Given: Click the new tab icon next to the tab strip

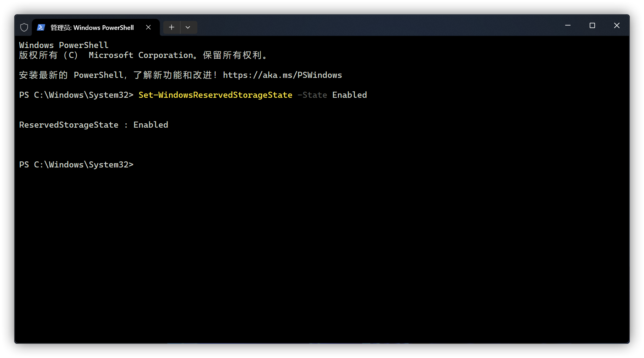Looking at the screenshot, I should point(171,27).
